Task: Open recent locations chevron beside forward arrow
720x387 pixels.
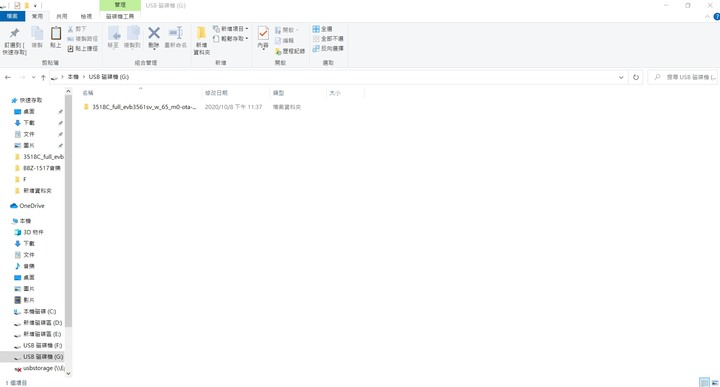Action: [x=34, y=77]
